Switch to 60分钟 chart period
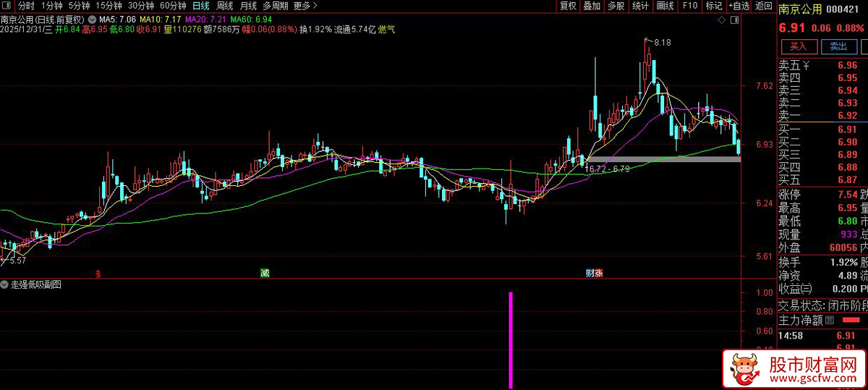868x390 pixels. coord(173,6)
